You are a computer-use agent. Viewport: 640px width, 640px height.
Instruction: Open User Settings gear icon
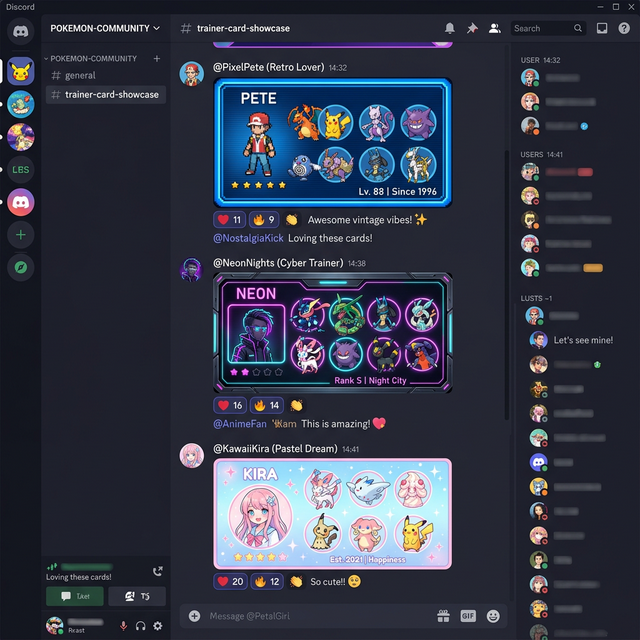pos(158,626)
